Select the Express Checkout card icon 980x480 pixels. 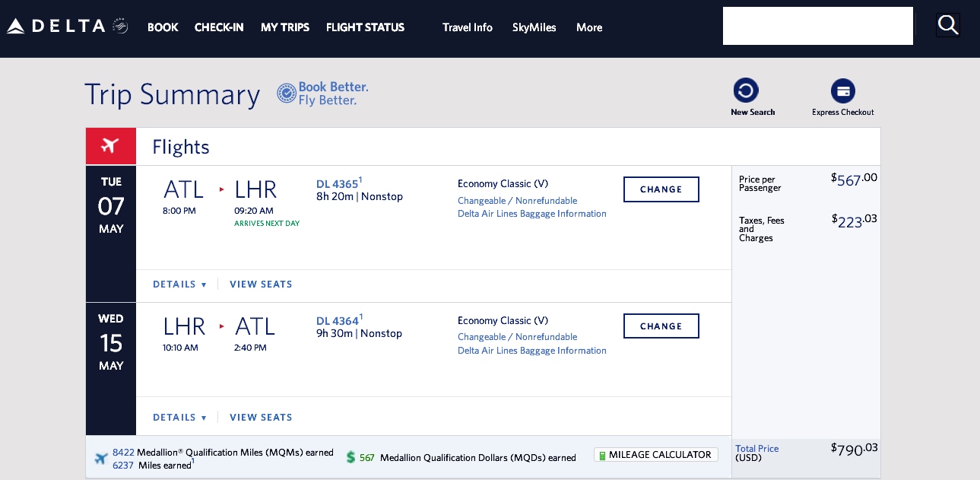(843, 91)
